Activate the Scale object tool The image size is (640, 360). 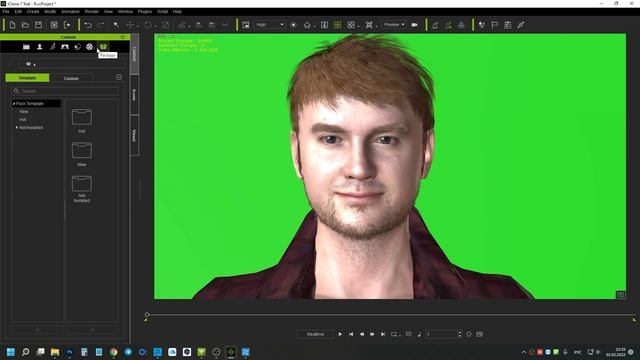click(x=165, y=25)
